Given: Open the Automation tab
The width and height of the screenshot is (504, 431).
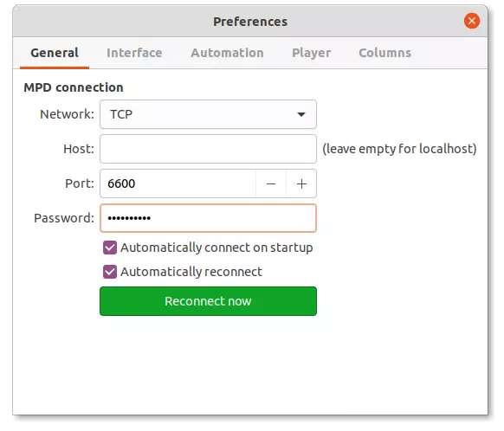Looking at the screenshot, I should coord(227,53).
